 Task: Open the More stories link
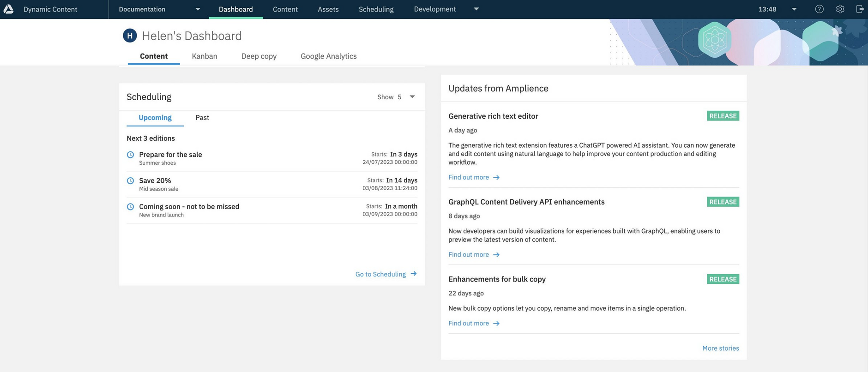tap(721, 348)
